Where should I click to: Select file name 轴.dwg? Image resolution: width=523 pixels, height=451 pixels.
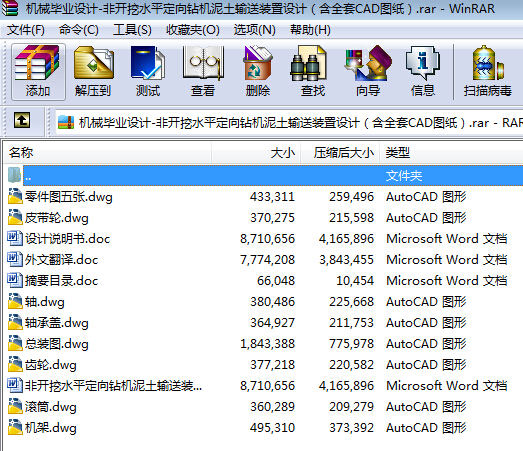pos(45,302)
